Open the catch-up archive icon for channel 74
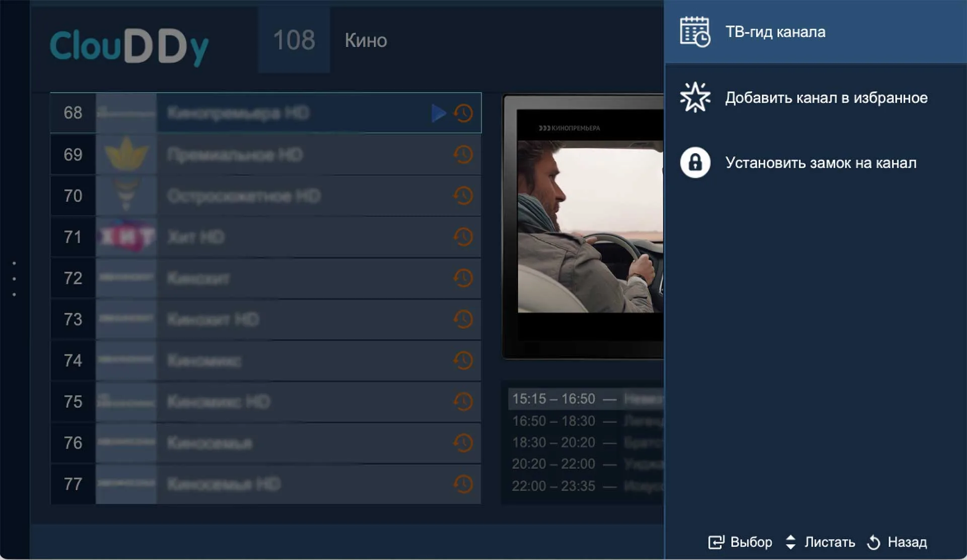Image resolution: width=967 pixels, height=560 pixels. point(463,360)
